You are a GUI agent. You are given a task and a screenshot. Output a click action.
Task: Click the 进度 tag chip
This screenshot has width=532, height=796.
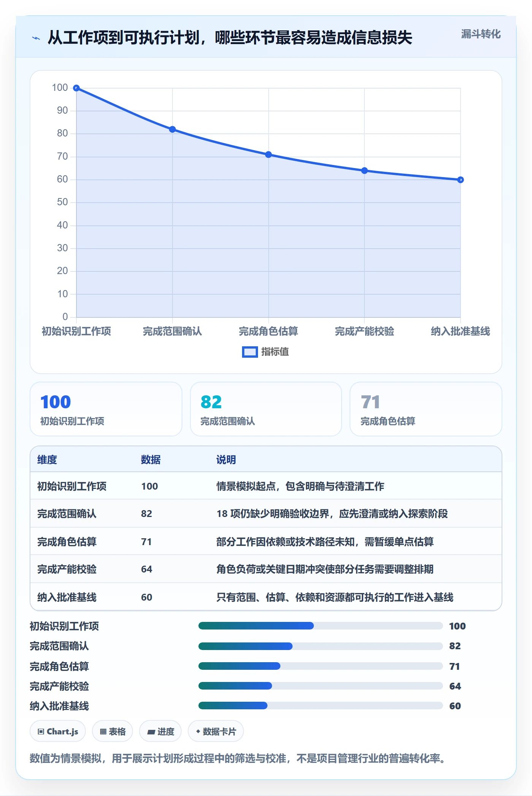pyautogui.click(x=160, y=731)
